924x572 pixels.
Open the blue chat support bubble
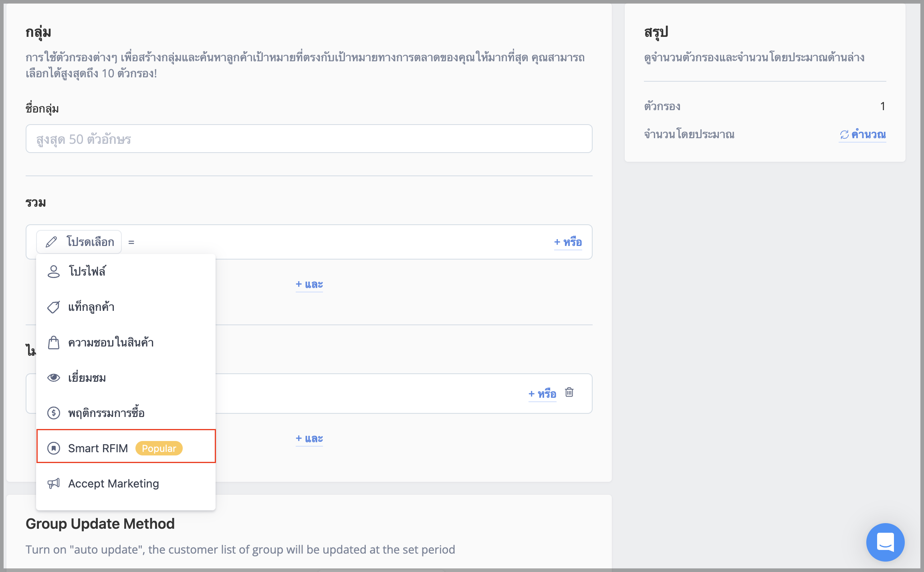pyautogui.click(x=886, y=542)
